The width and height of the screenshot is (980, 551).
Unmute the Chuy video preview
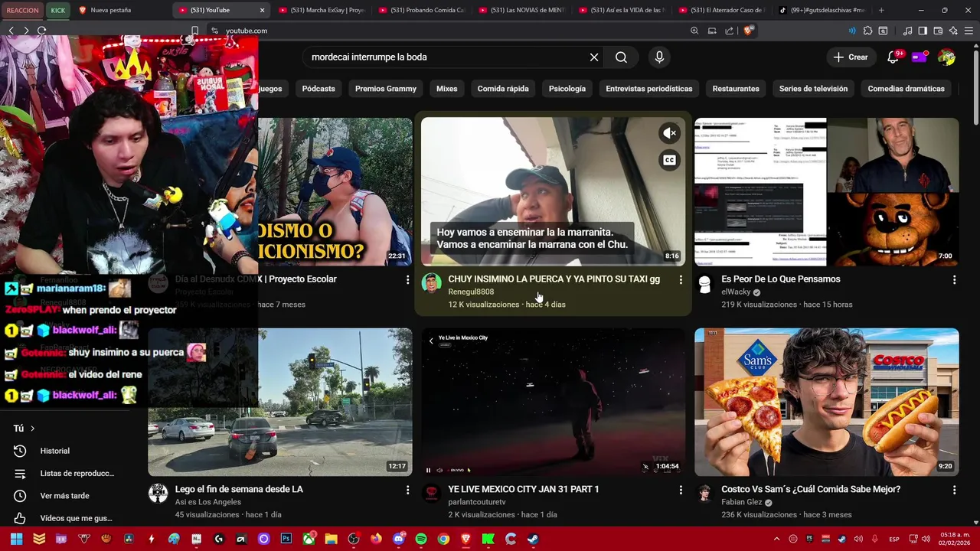coord(670,133)
